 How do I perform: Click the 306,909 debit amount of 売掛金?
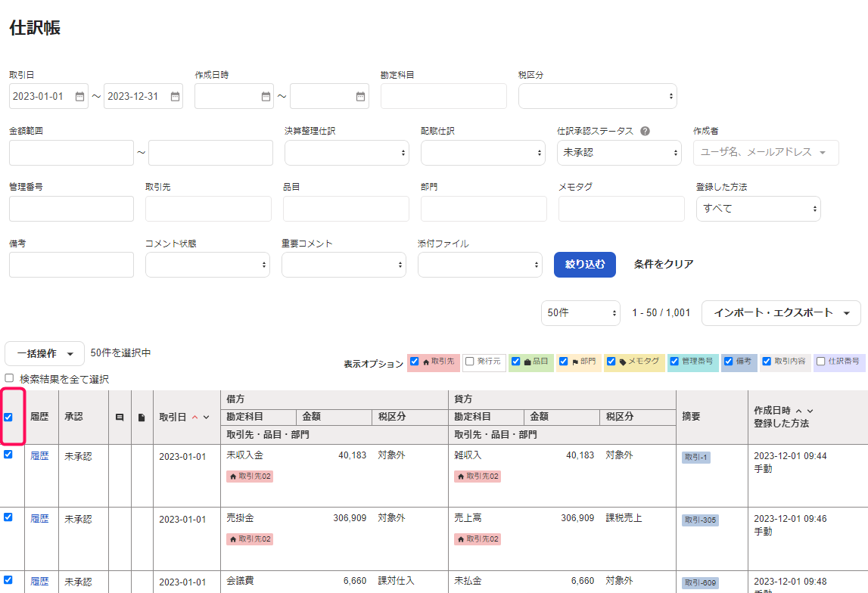pos(350,518)
